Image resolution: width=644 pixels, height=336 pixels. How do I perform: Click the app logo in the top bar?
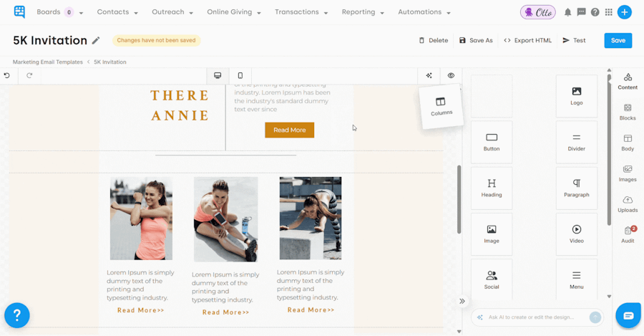[x=19, y=11]
